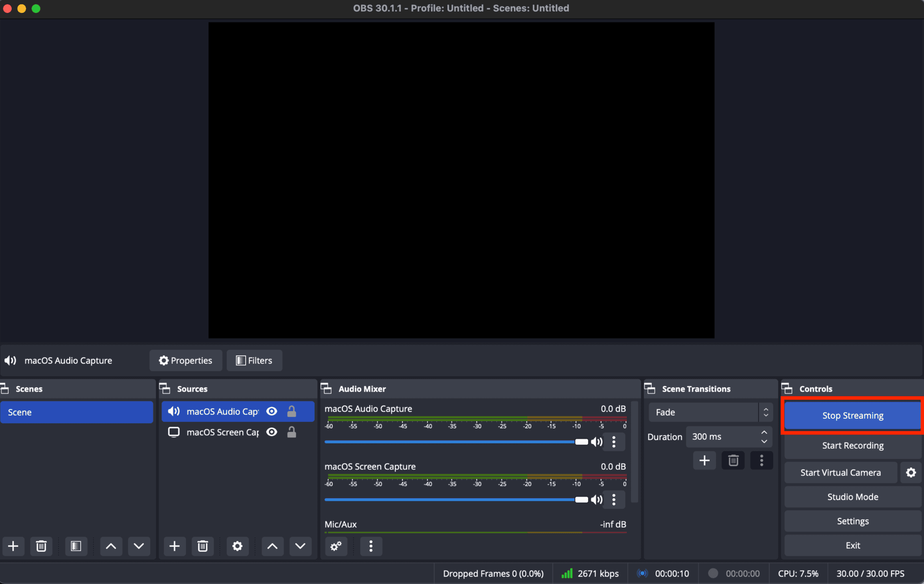This screenshot has height=584, width=924.
Task: Undock the Scenes panel icon
Action: tap(5, 389)
